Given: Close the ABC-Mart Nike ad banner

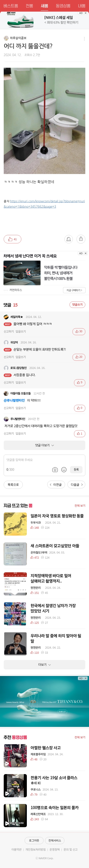Looking at the screenshot, I should point(86,13).
